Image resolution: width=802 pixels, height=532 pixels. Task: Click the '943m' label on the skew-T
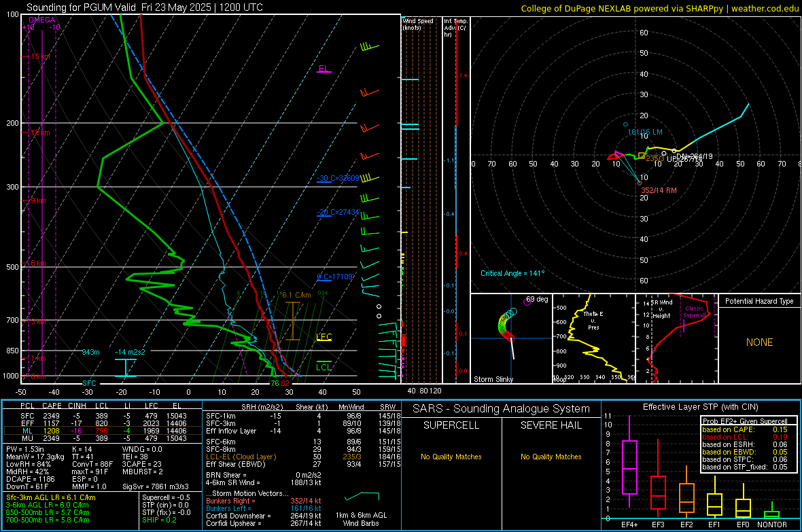point(90,352)
